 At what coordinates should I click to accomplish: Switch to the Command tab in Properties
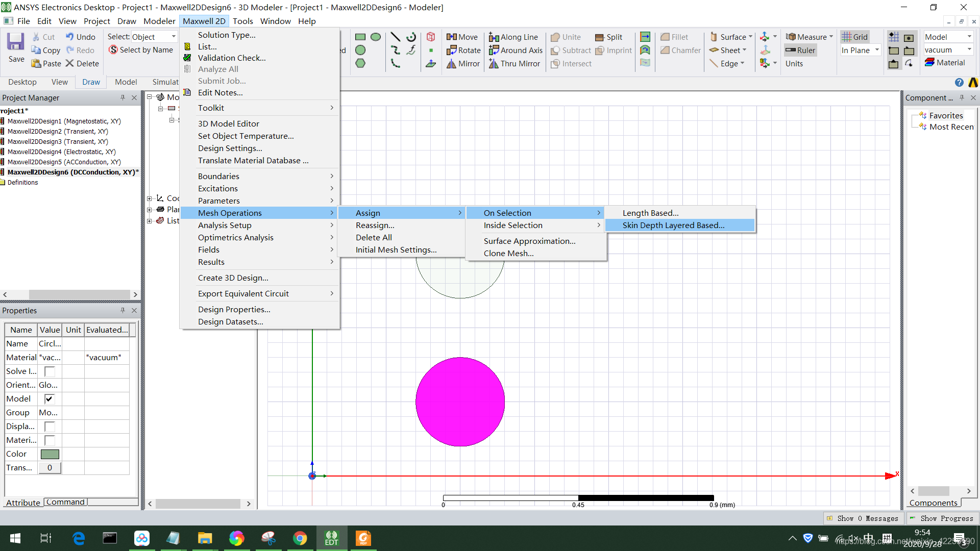(65, 502)
